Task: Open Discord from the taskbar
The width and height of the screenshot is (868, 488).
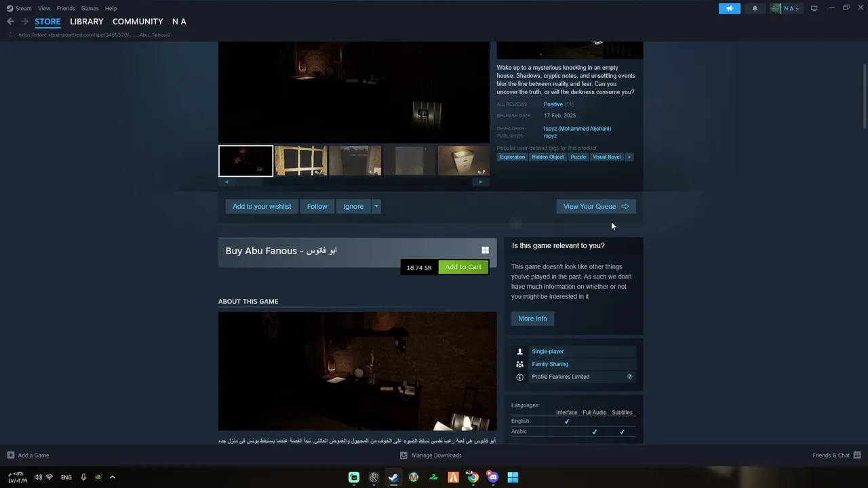Action: tap(493, 477)
